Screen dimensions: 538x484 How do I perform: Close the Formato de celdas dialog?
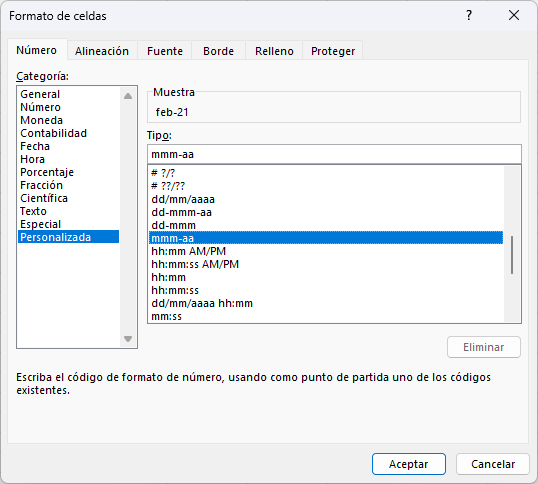tap(514, 15)
